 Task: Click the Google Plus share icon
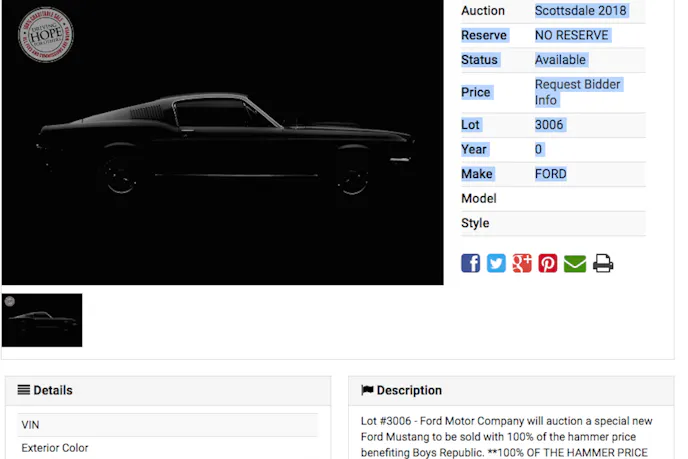522,263
